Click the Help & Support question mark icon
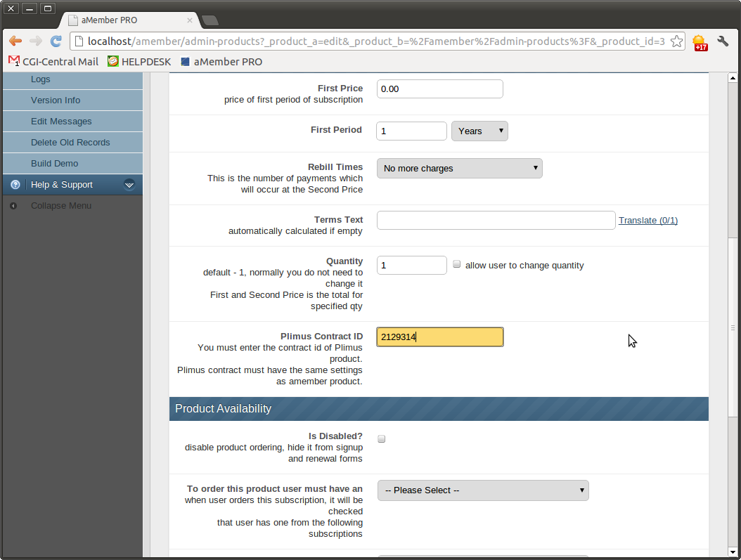Viewport: 741px width, 560px height. click(x=15, y=185)
